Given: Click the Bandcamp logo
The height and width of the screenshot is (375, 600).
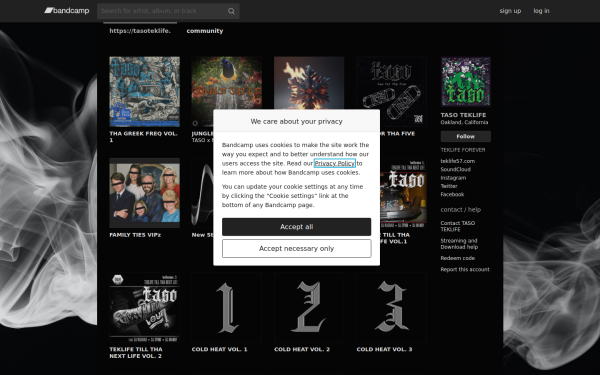Looking at the screenshot, I should (x=67, y=11).
